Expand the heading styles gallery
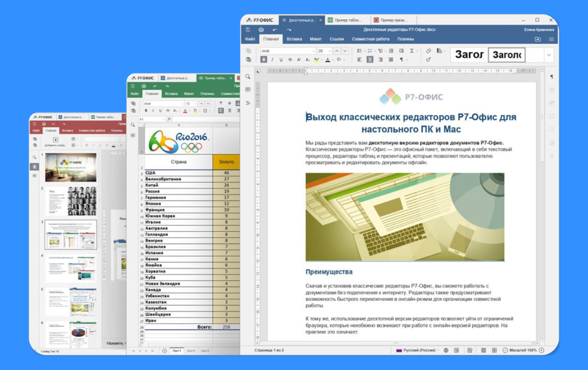This screenshot has width=588, height=370. point(549,55)
